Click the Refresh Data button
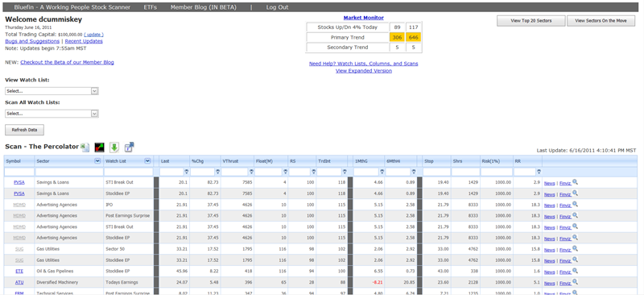Screen dimensions: 644x295 point(24,130)
